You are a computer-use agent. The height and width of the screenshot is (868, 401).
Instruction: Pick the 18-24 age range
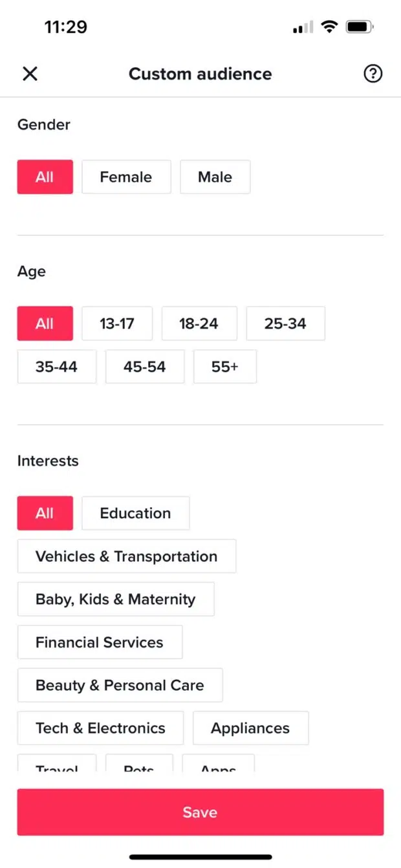point(199,323)
